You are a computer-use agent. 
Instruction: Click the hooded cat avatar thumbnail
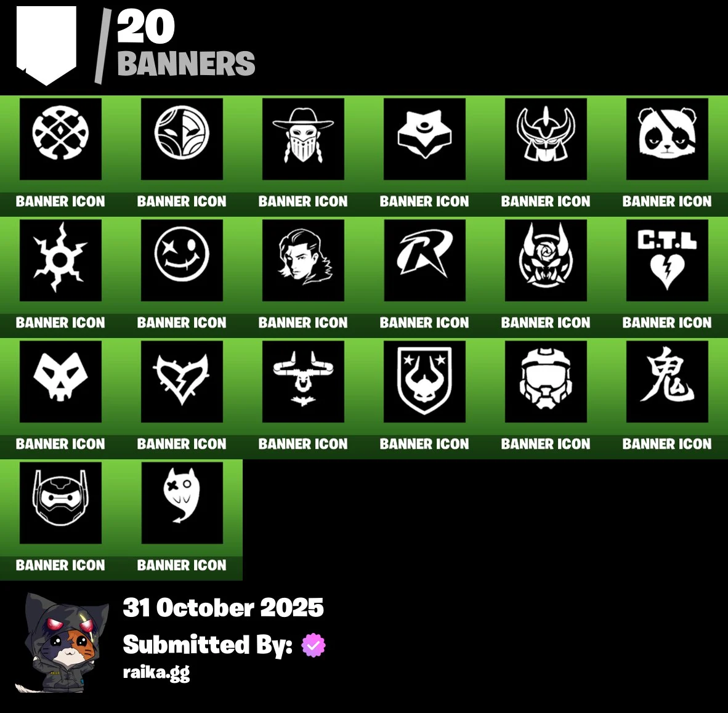point(62,642)
